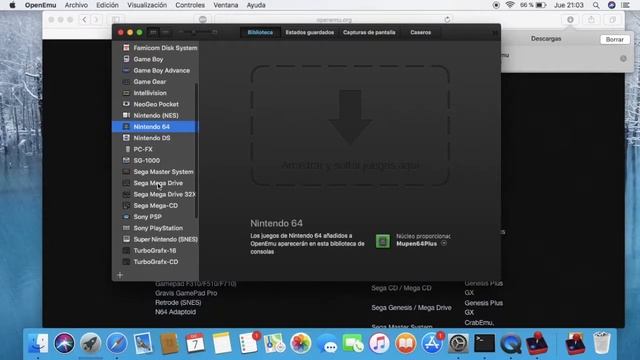The image size is (640, 360).
Task: Click Safari share toolbar icon
Action: (591, 20)
